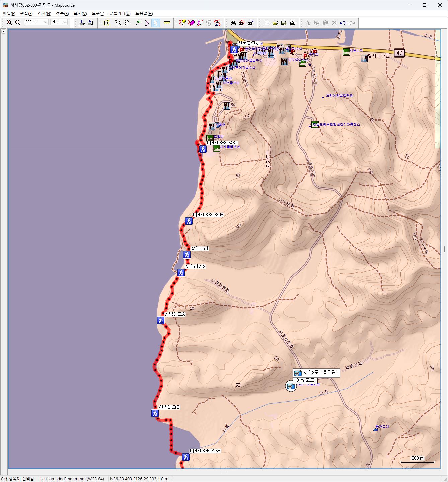Select the hand pan tool

tap(127, 23)
